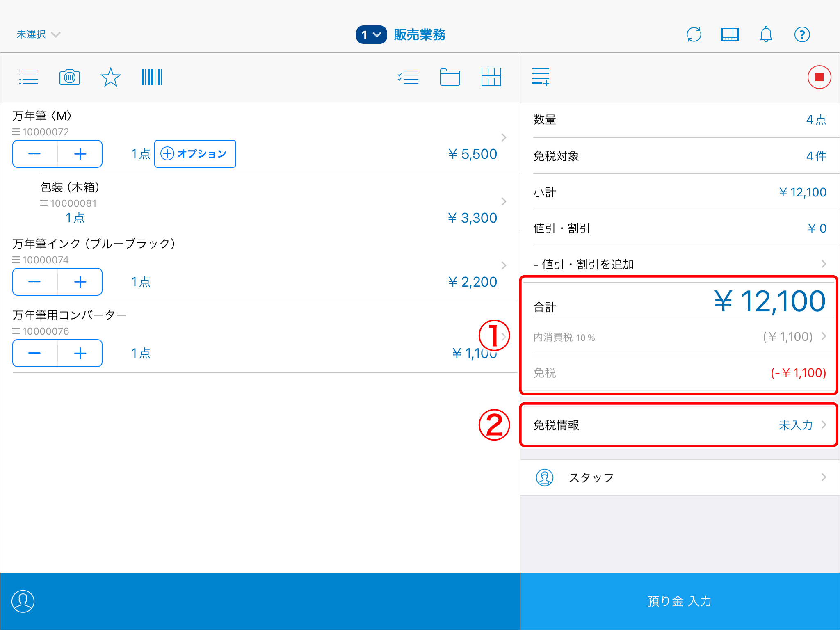The width and height of the screenshot is (840, 630).
Task: Expand the 万年筆〈M〉 item details chevron
Action: pyautogui.click(x=504, y=137)
